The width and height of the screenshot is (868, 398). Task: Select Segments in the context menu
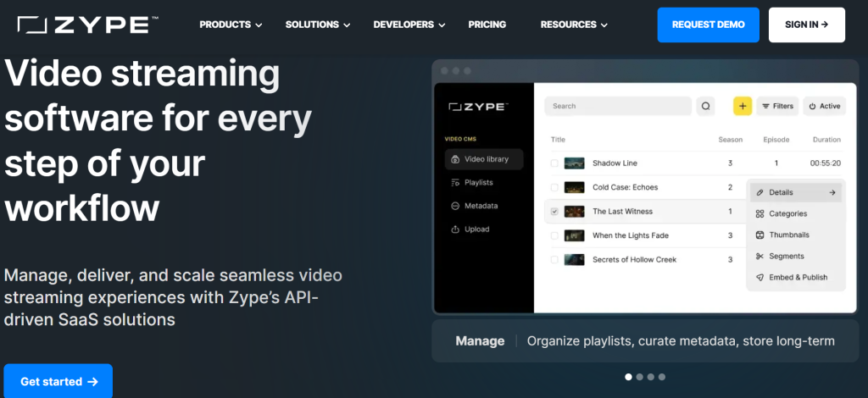point(795,257)
